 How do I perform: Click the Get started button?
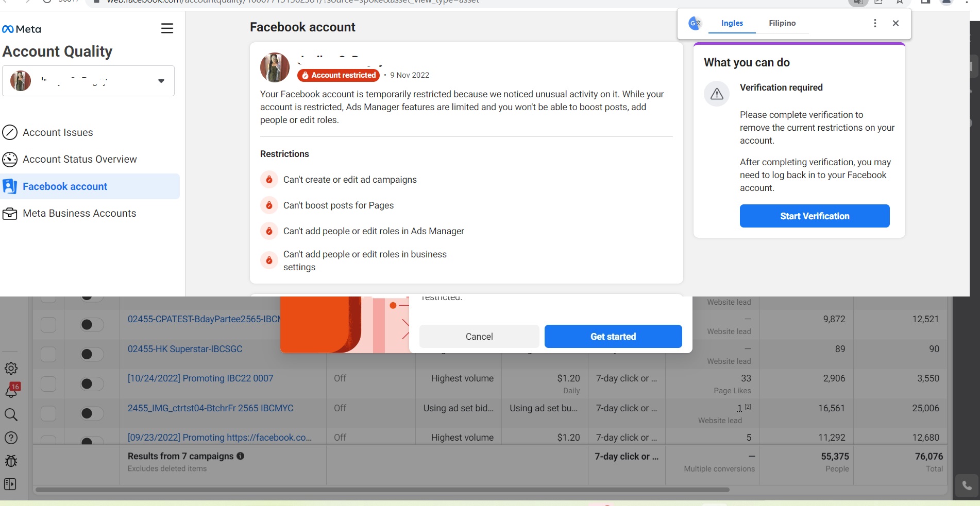(x=613, y=337)
